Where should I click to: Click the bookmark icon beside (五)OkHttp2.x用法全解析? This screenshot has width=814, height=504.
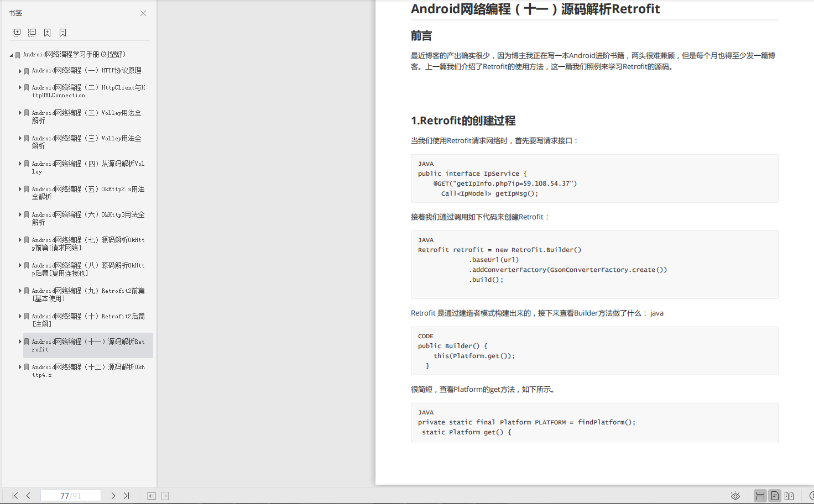(x=27, y=189)
